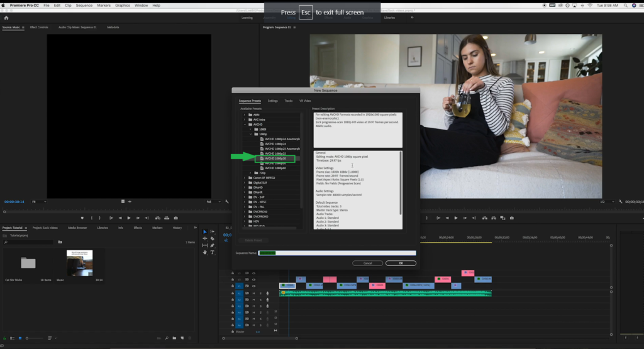Enable voice-over record on A1
644x349 pixels.
tap(267, 293)
